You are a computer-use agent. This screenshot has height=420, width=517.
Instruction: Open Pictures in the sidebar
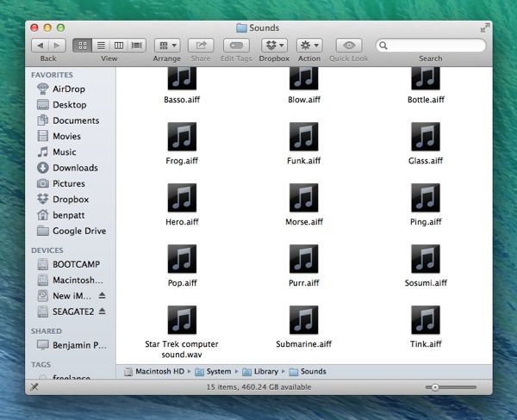click(70, 183)
